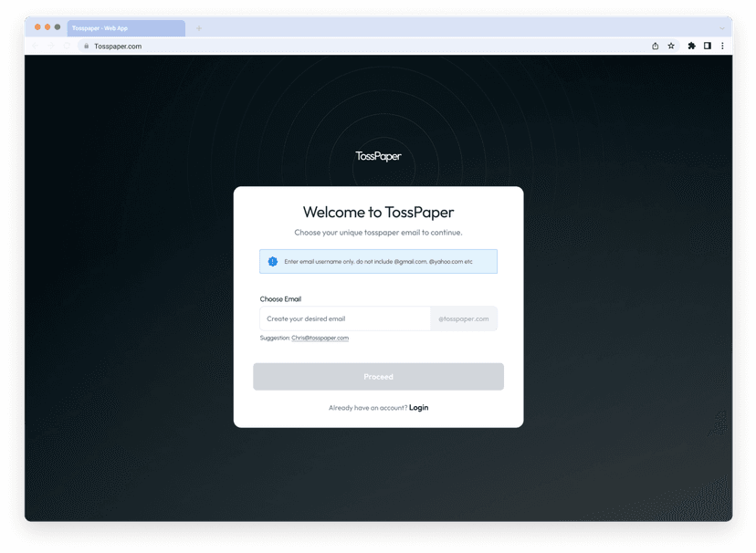Viewport: 756px width, 553px height.
Task: Close the browser window with red button
Action: (37, 27)
